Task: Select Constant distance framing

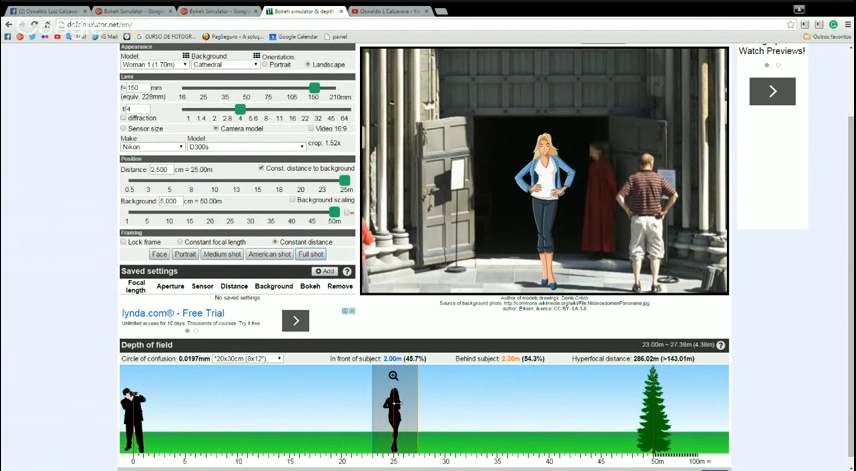Action: 275,242
